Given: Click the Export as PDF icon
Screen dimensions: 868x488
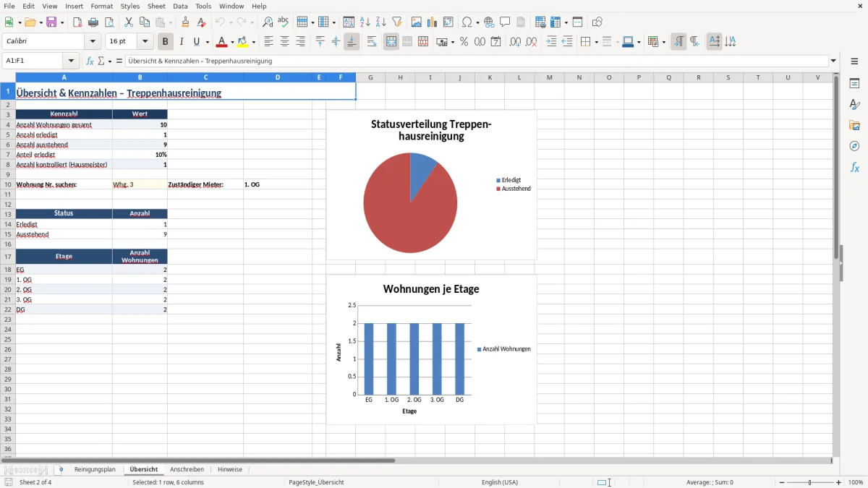Looking at the screenshot, I should [x=77, y=22].
